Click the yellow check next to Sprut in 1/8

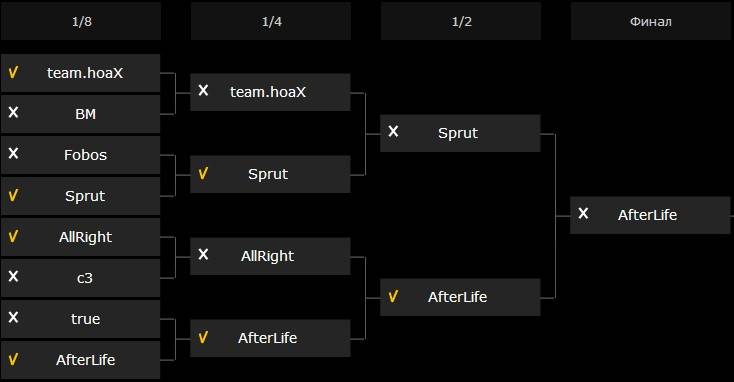coord(13,195)
